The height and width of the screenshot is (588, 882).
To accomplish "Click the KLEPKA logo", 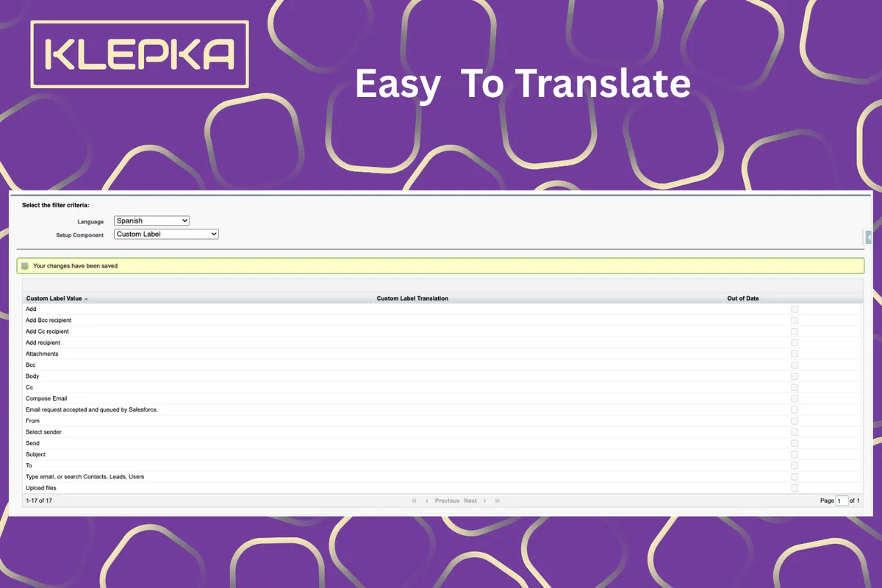I will click(x=140, y=55).
